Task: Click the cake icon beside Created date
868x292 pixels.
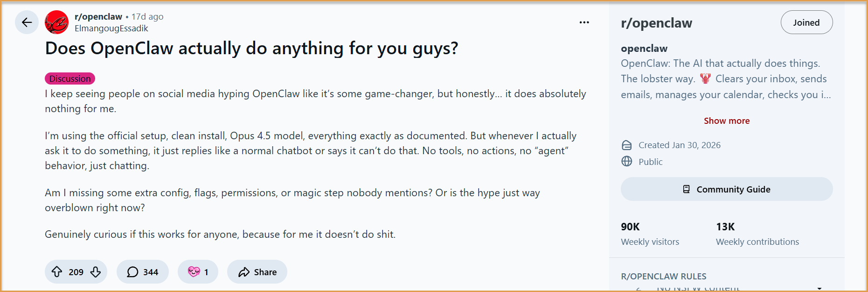Action: click(x=627, y=145)
